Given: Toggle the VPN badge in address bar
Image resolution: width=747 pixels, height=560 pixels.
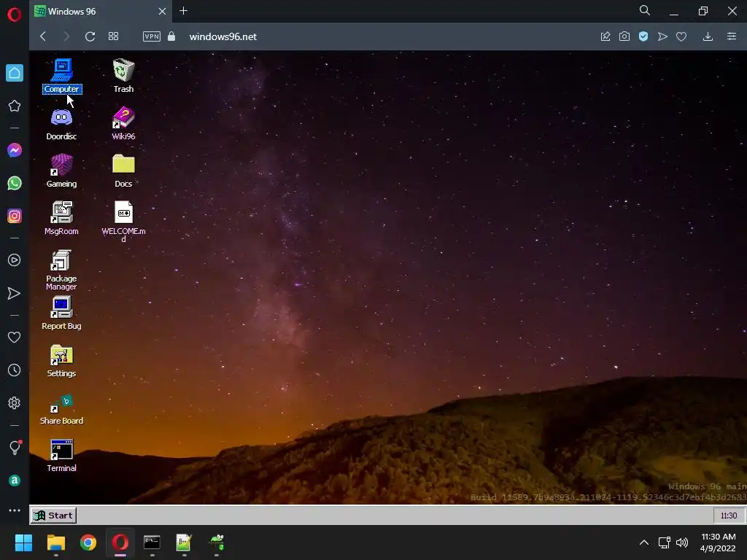Looking at the screenshot, I should tap(152, 36).
